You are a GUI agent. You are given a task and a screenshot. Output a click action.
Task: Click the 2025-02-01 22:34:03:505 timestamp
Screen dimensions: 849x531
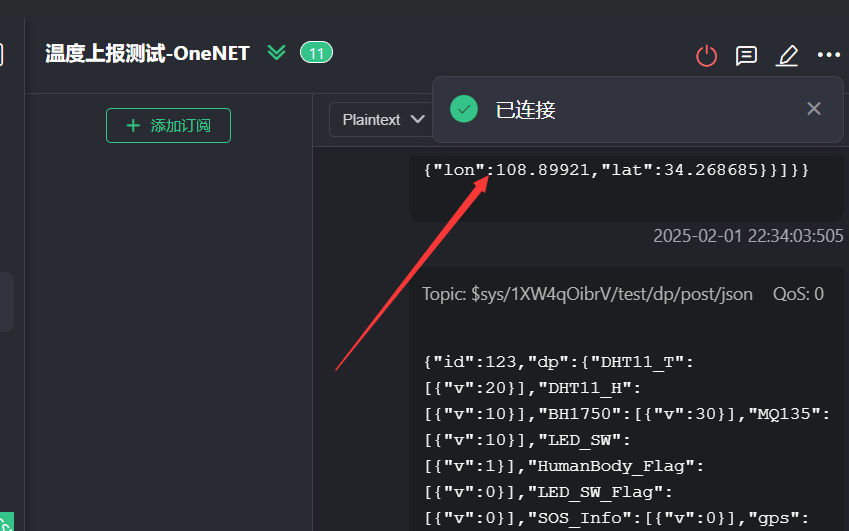(x=748, y=237)
